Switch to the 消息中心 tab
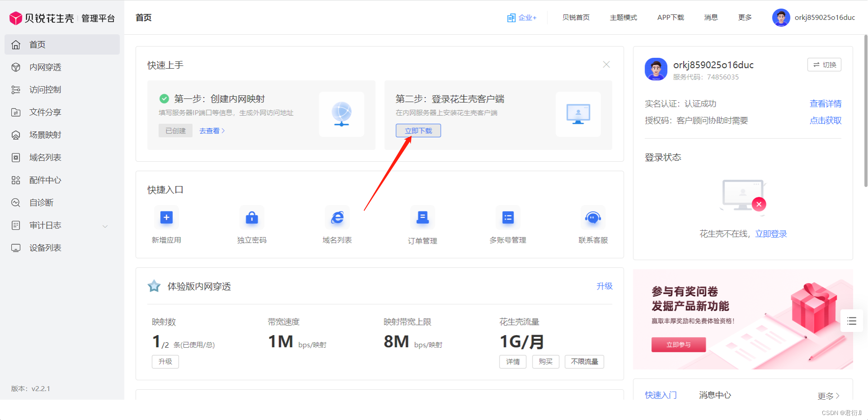 point(715,395)
